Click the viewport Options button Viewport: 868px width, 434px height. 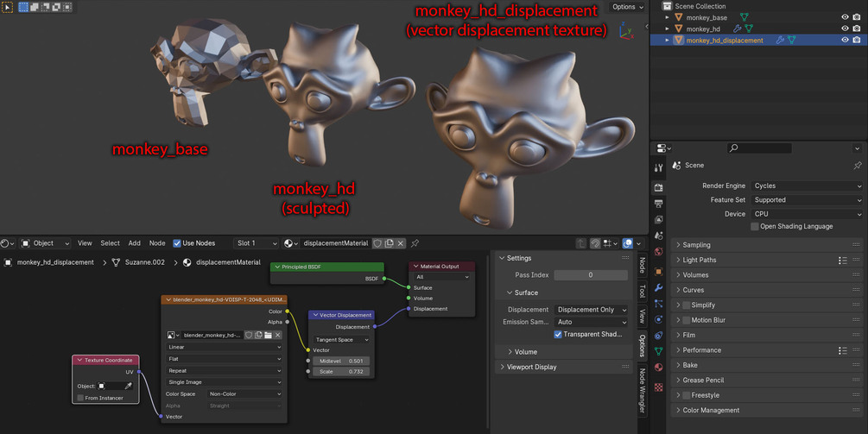coord(628,7)
